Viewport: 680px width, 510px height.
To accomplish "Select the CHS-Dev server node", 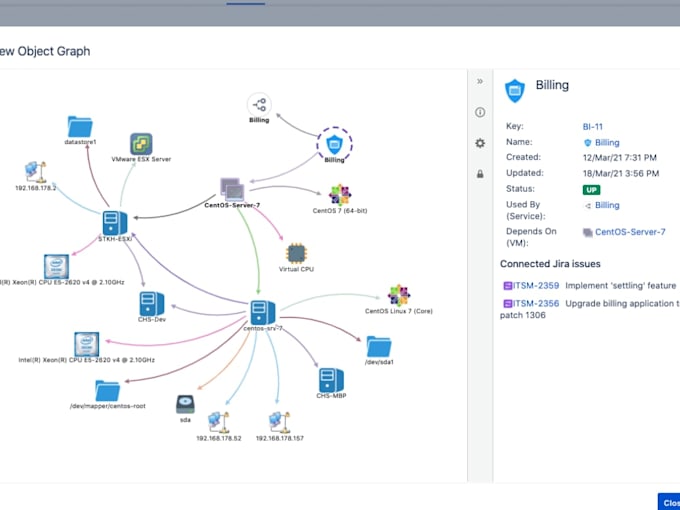I will point(152,304).
